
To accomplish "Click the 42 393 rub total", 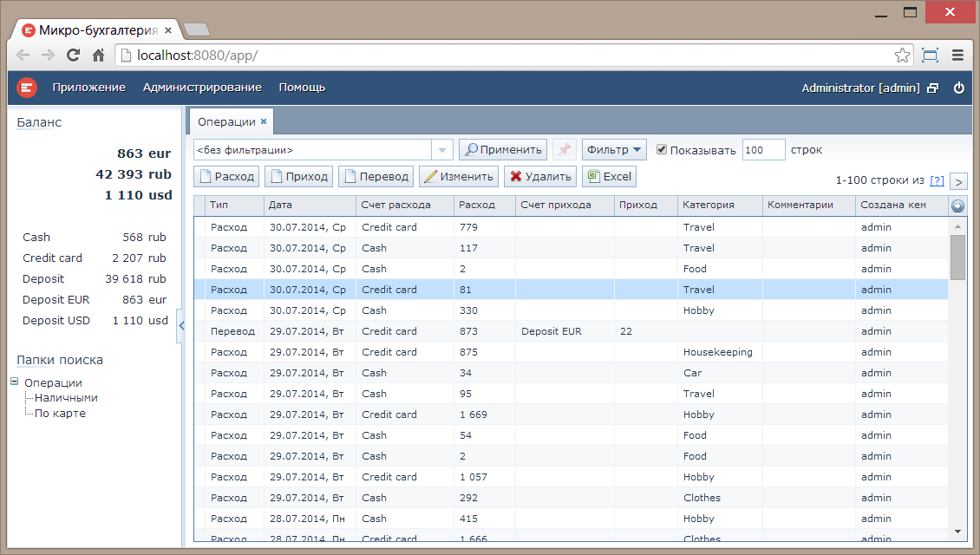I will (134, 174).
